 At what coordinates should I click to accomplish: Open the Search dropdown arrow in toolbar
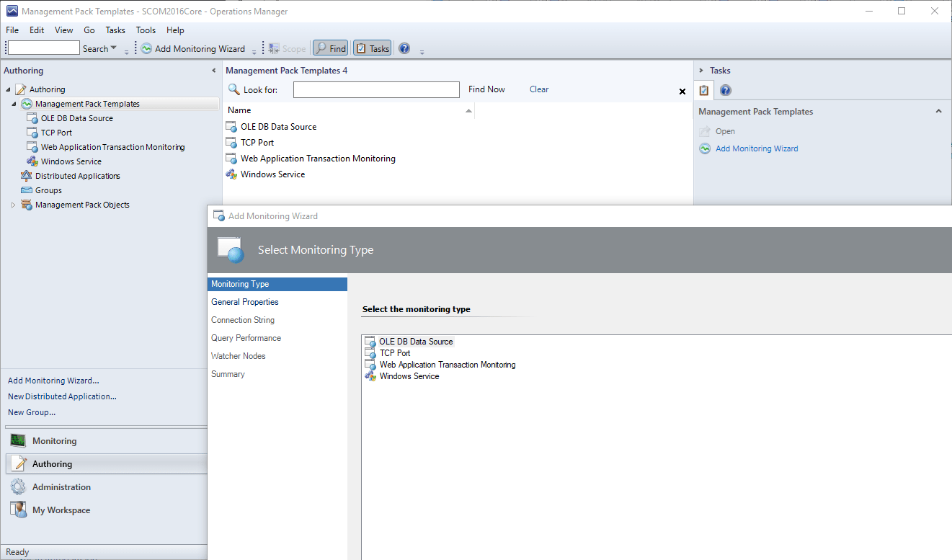click(114, 48)
